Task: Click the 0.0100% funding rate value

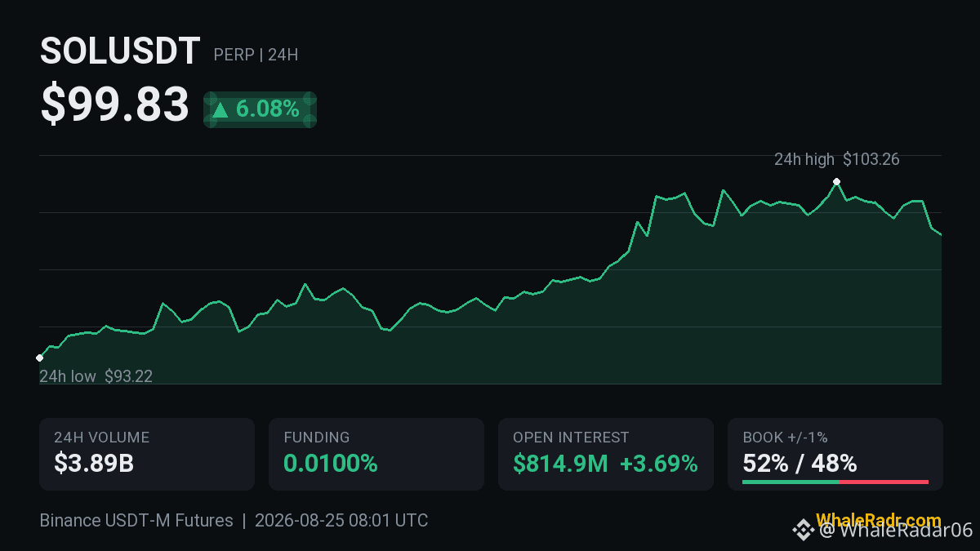Action: (x=331, y=464)
